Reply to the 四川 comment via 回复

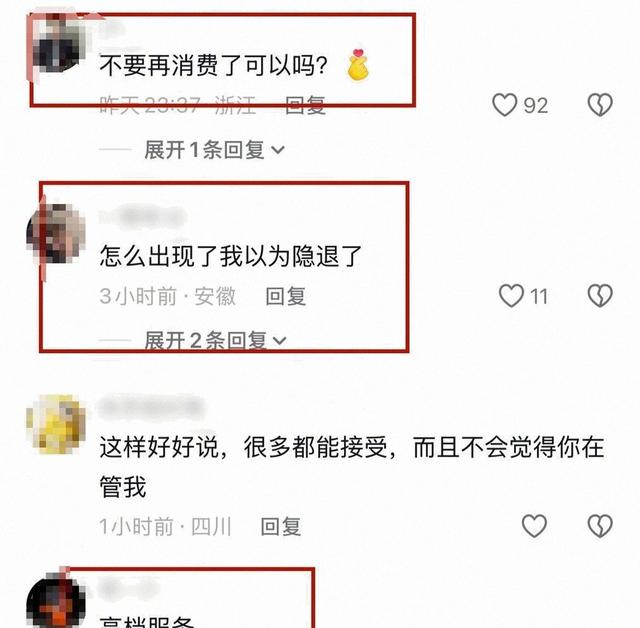pyautogui.click(x=281, y=526)
